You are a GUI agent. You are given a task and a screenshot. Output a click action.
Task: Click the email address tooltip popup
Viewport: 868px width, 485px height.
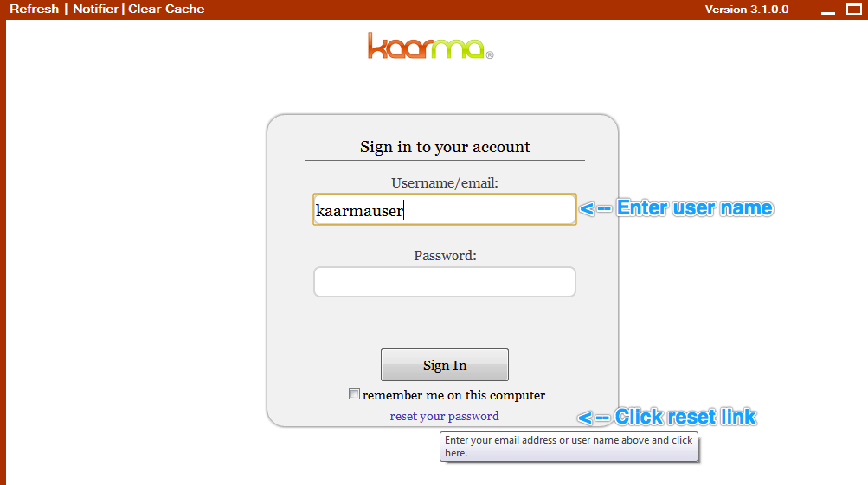569,446
